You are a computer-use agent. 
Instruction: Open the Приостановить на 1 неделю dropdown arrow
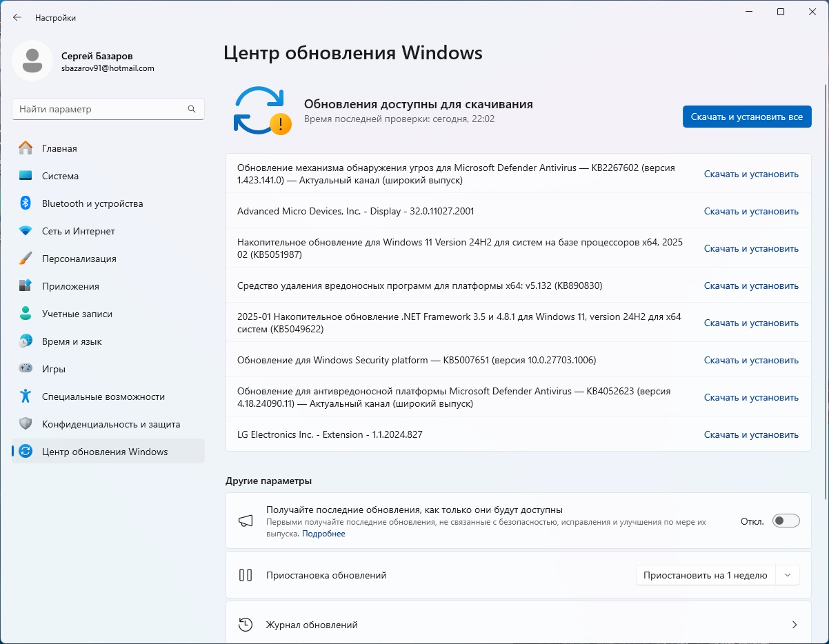click(x=788, y=575)
